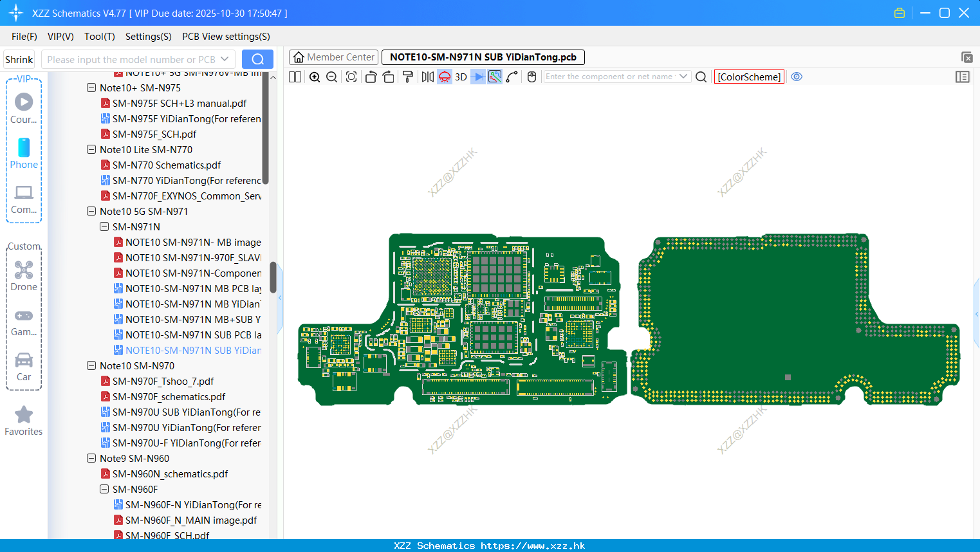Open SM-N960F_N_MAIN image.pdf
Screen dimensions: 980x552
pos(185,520)
